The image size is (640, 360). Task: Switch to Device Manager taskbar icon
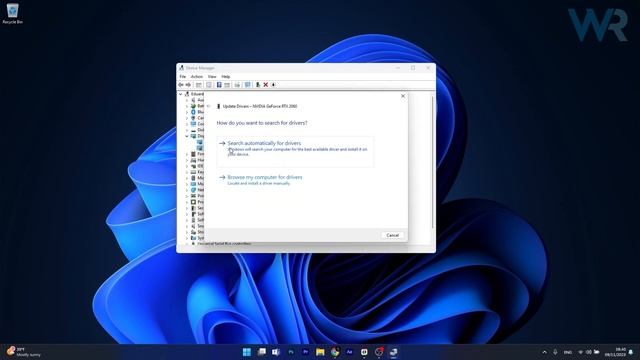point(393,352)
